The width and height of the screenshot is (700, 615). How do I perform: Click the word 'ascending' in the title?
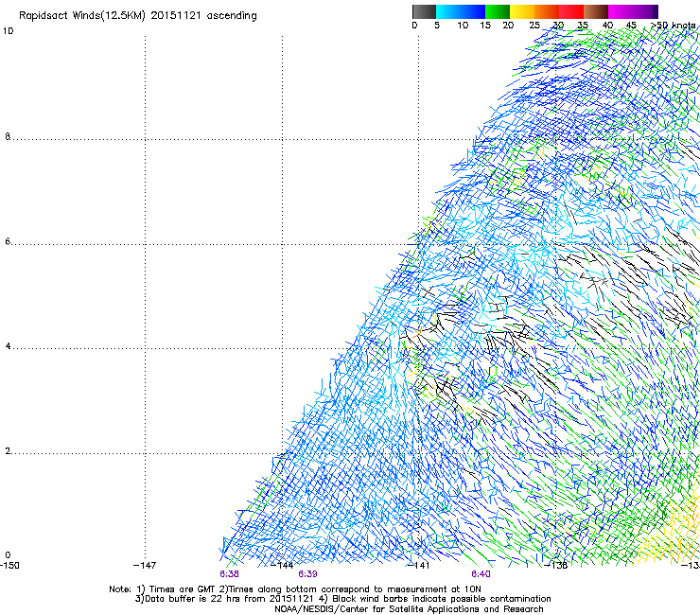click(x=232, y=16)
